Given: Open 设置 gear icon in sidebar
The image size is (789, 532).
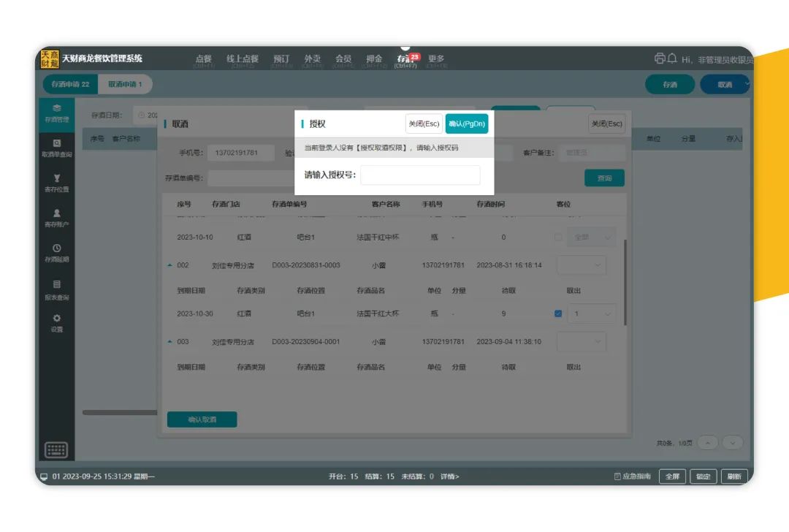Looking at the screenshot, I should coord(57,322).
